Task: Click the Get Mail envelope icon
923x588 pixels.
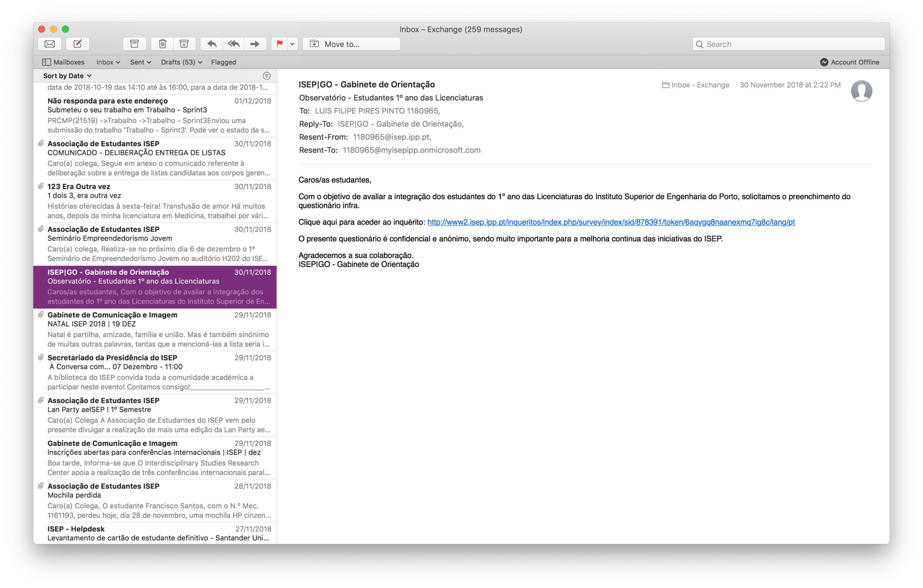Action: [50, 44]
